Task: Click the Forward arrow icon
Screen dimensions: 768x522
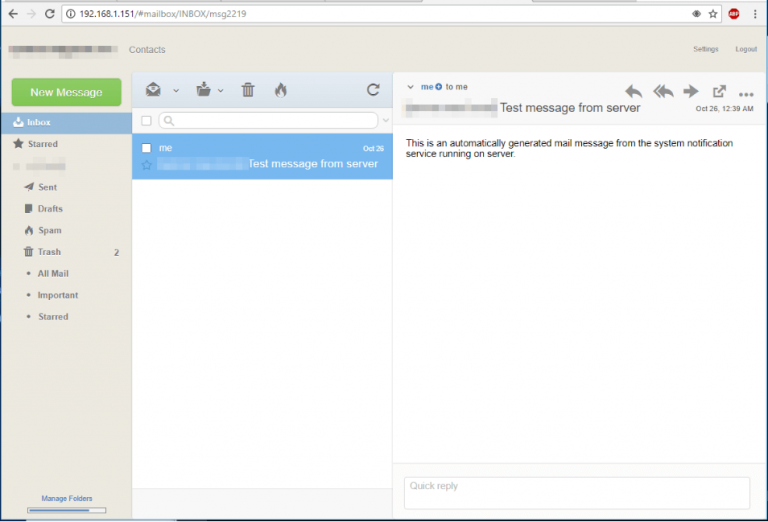Action: pyautogui.click(x=691, y=91)
